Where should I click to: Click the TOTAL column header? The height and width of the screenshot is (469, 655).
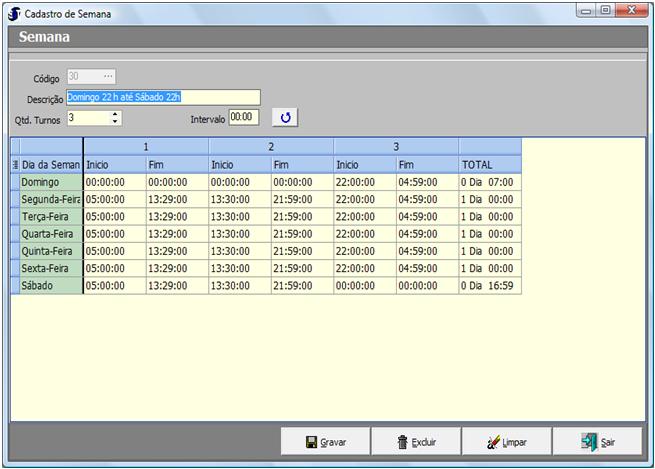(x=489, y=164)
